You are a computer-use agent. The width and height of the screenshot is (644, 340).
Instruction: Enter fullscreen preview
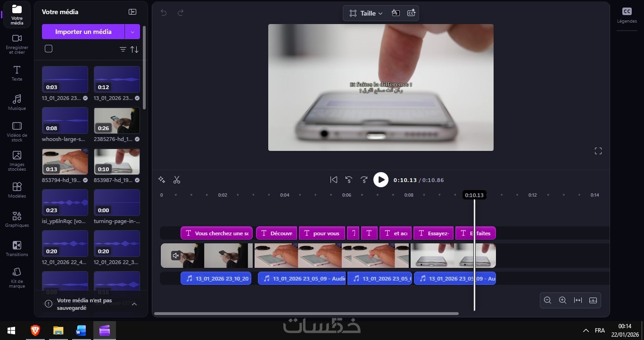[598, 151]
